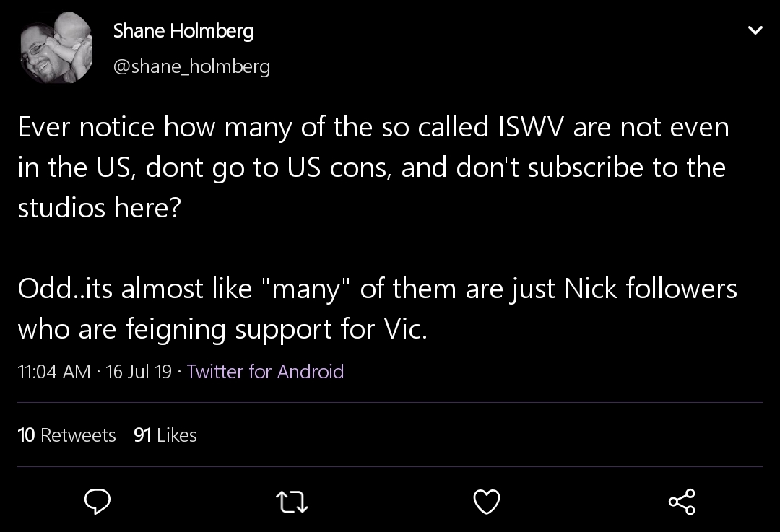Screen dimensions: 780x532
Task: Click the word ISWV in the tweet
Action: tap(531, 127)
